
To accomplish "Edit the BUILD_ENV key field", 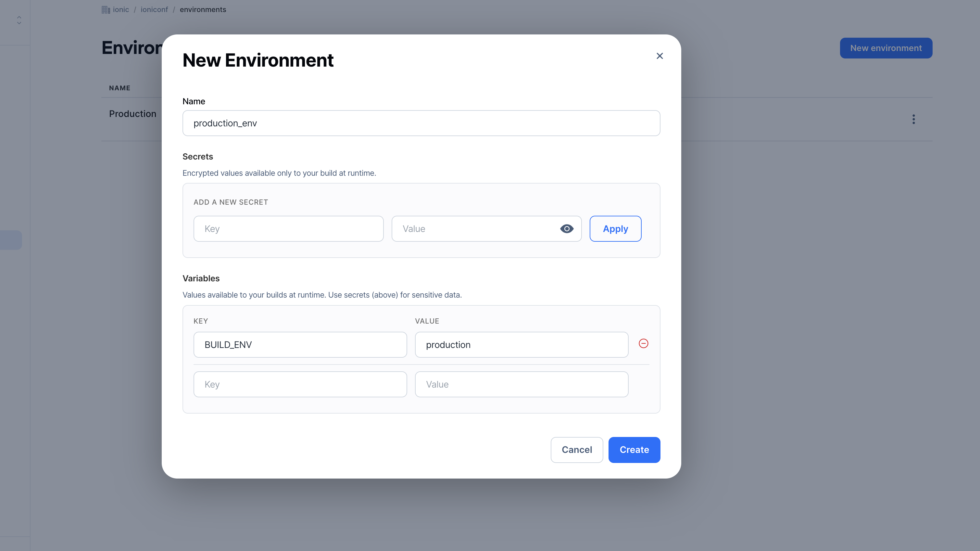I will [x=300, y=344].
